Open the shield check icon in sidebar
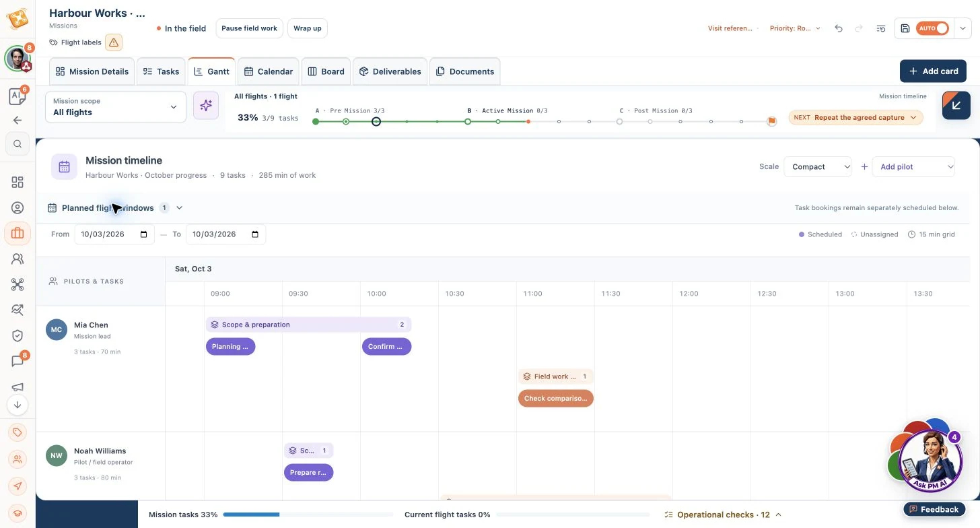 [x=17, y=335]
